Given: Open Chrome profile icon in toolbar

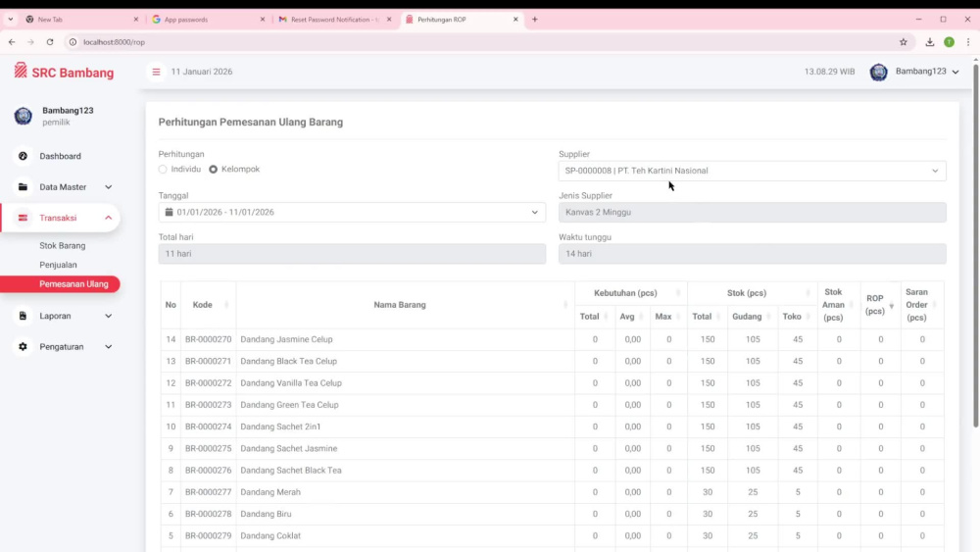Looking at the screenshot, I should coord(950,42).
